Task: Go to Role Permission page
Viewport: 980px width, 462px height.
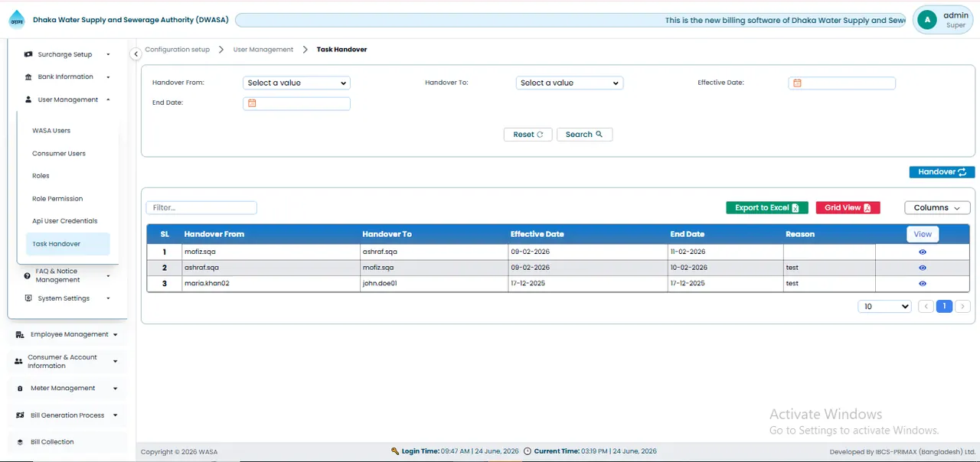Action: (x=57, y=199)
